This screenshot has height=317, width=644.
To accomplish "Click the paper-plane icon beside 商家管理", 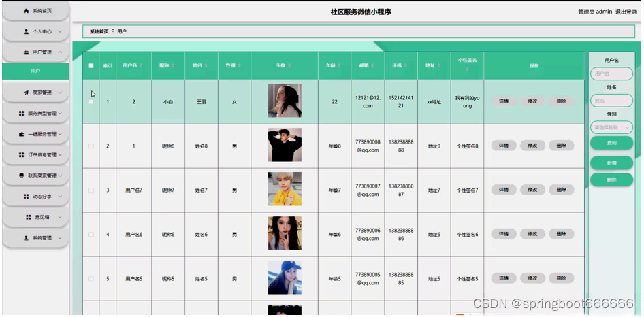I will click(x=27, y=93).
